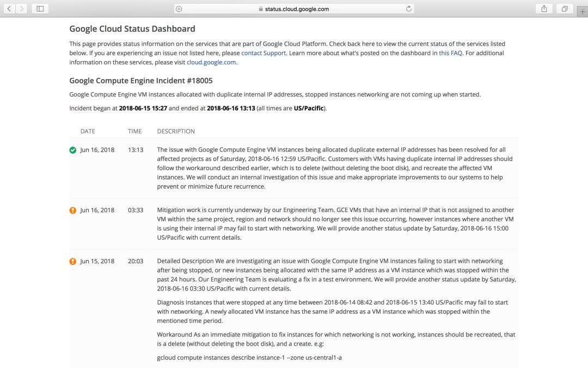The width and height of the screenshot is (588, 368).
Task: Click the US/Pacific timezone text
Action: coord(309,108)
